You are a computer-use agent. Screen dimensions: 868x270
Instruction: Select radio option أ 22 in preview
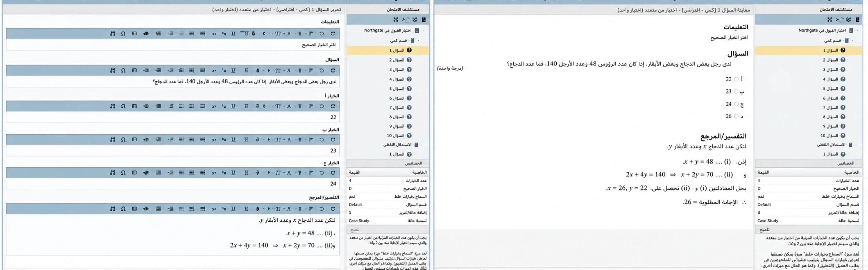click(736, 79)
